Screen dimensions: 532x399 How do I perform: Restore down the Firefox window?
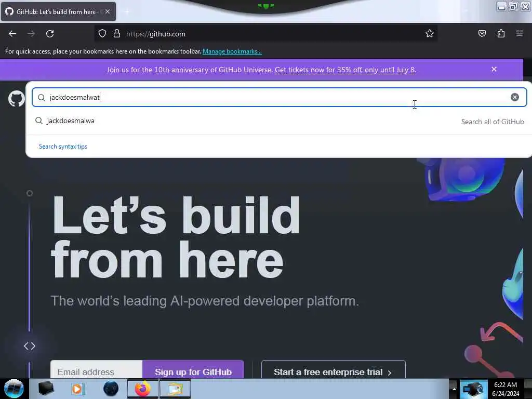[x=513, y=6]
